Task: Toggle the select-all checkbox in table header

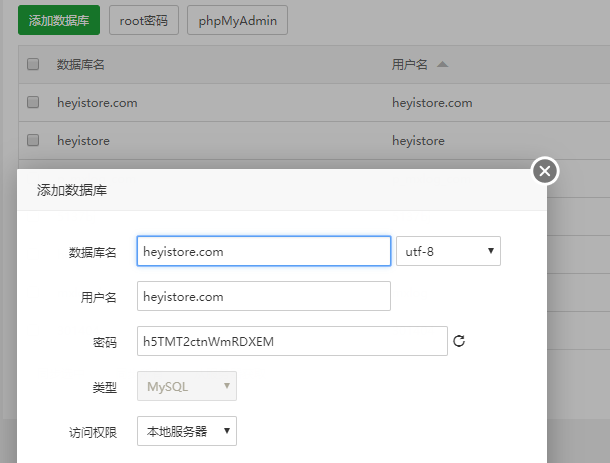Action: pos(33,64)
